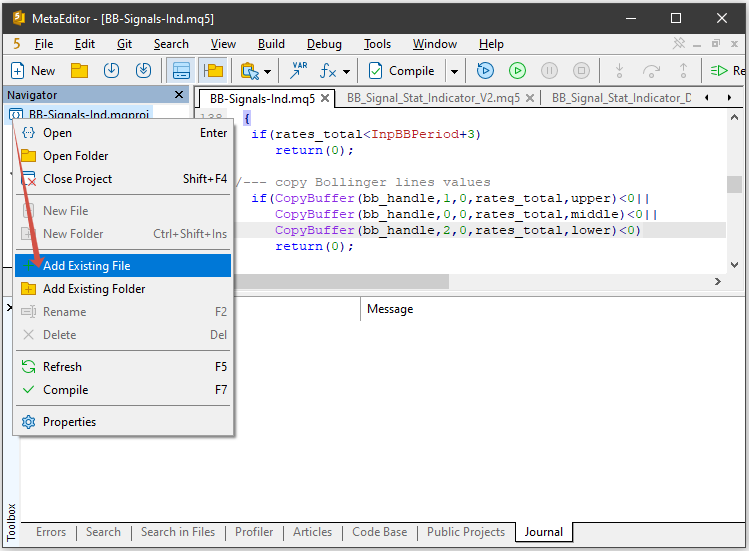749x551 pixels.
Task: Click the Stop debugging icon
Action: pos(581,71)
